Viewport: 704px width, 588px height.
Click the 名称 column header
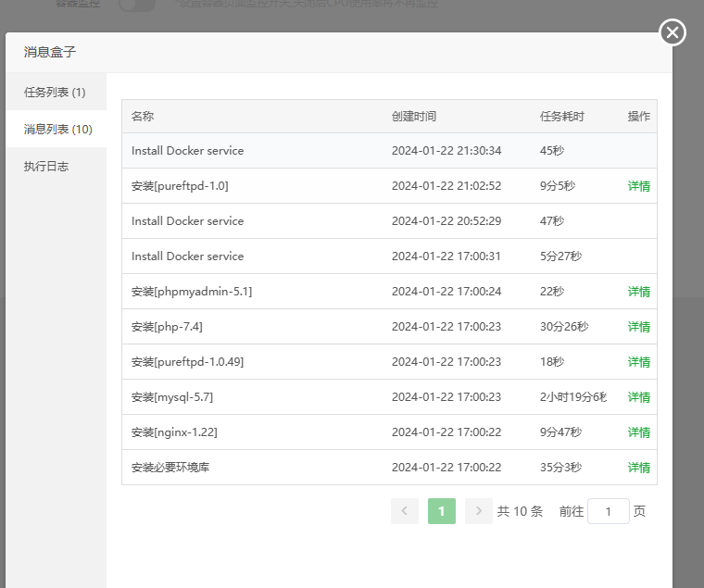[x=143, y=117]
